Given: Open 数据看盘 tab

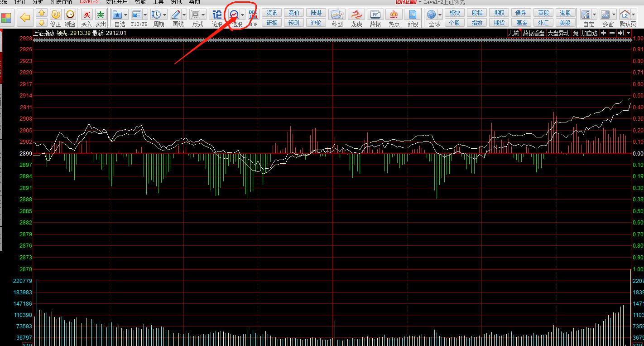Looking at the screenshot, I should [533, 33].
